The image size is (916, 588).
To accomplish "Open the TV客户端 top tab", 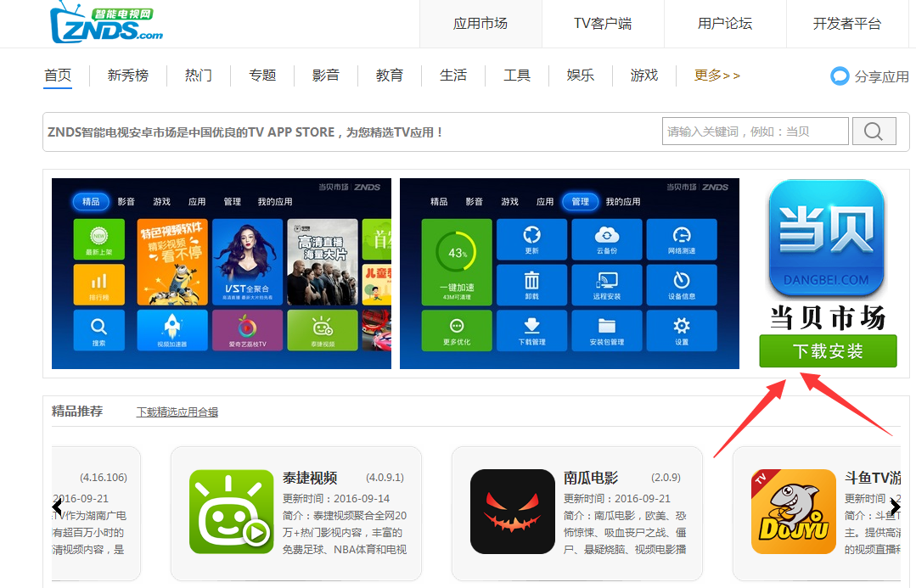I will (602, 24).
